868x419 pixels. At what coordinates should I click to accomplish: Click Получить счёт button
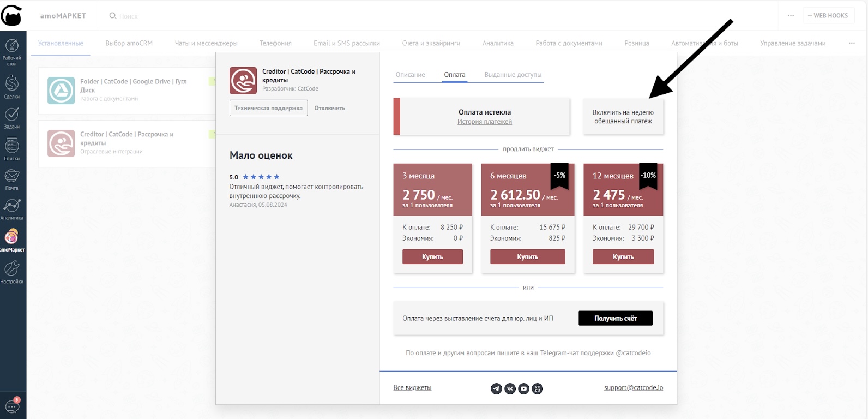pyautogui.click(x=616, y=319)
